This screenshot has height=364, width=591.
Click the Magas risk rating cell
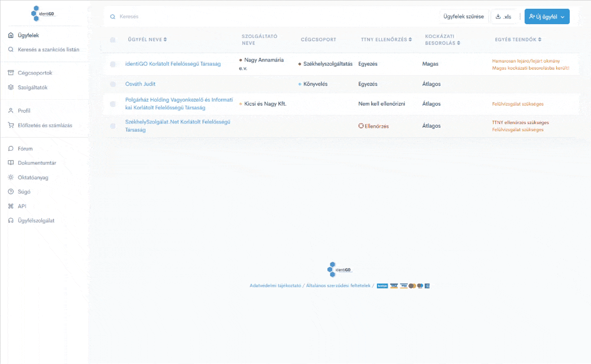click(x=430, y=64)
